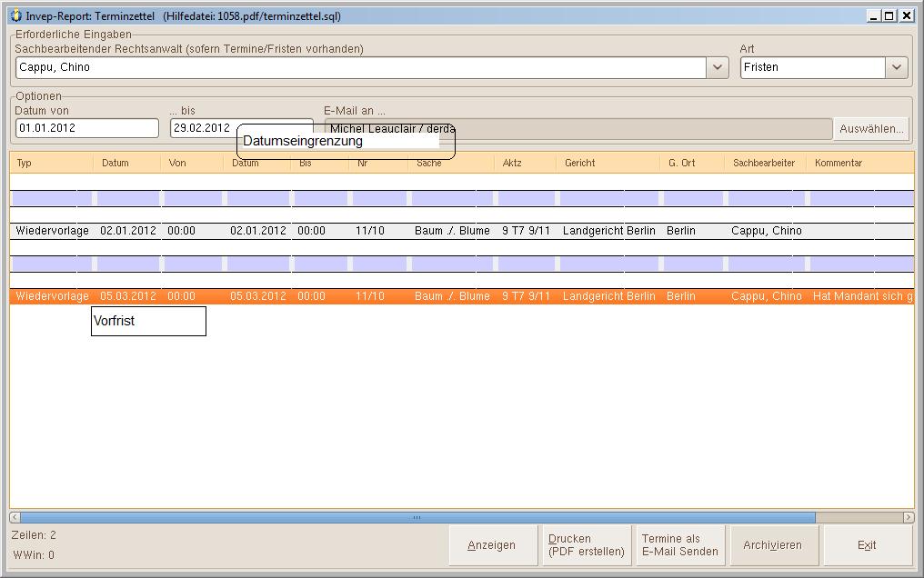Screen dimensions: 924x578
Task: Click the 11/10 number in the orange row
Action: (x=369, y=296)
